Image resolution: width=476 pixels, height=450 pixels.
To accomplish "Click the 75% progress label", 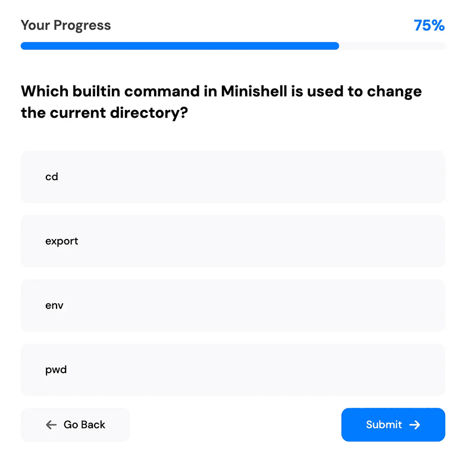I will pyautogui.click(x=430, y=25).
